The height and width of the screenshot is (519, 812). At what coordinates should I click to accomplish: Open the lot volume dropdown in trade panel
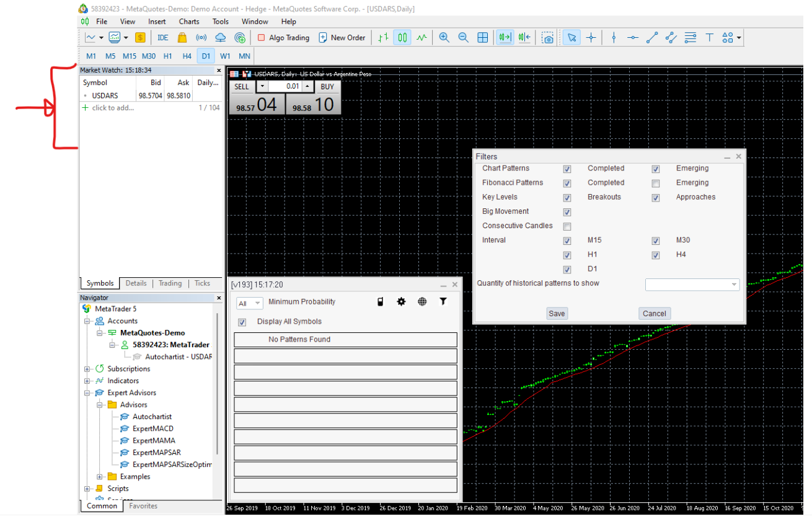tap(262, 87)
